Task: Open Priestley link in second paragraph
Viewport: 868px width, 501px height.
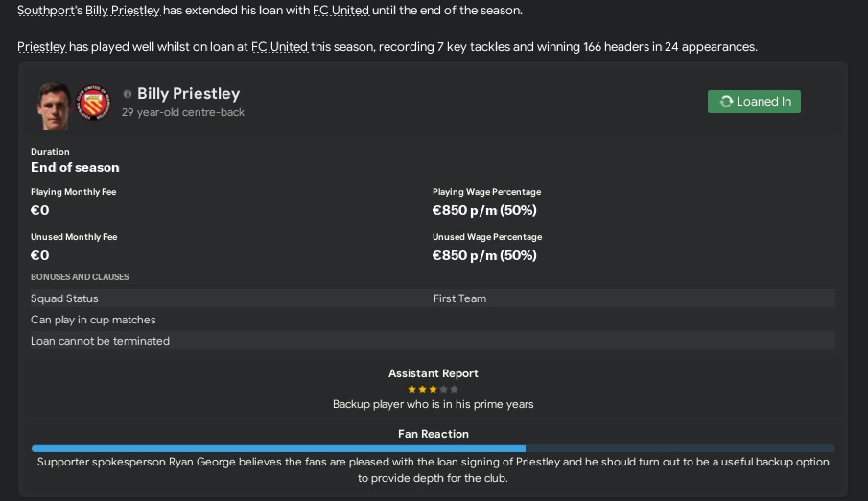Action: click(x=42, y=47)
